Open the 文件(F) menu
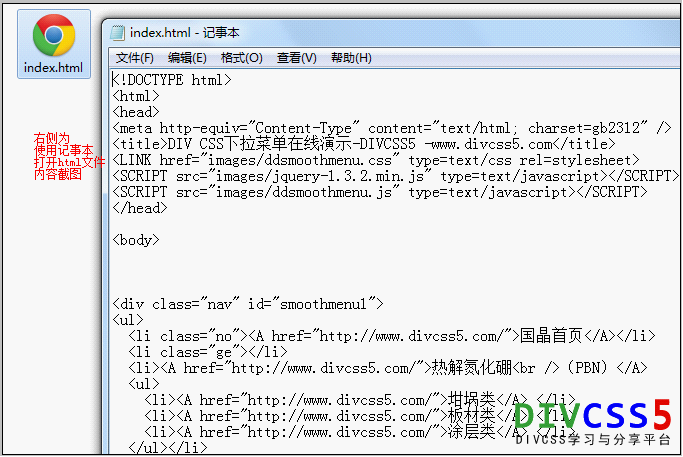 [135, 58]
